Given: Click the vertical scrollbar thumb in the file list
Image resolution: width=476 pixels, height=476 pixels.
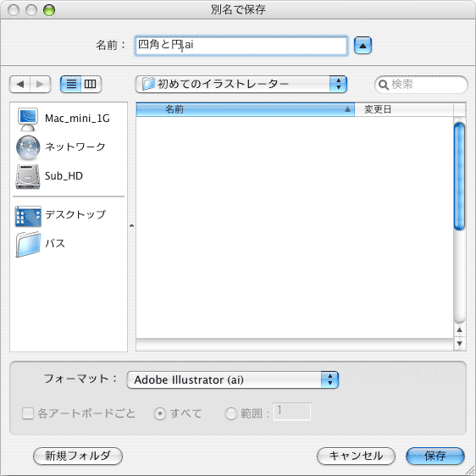Looking at the screenshot, I should [459, 176].
